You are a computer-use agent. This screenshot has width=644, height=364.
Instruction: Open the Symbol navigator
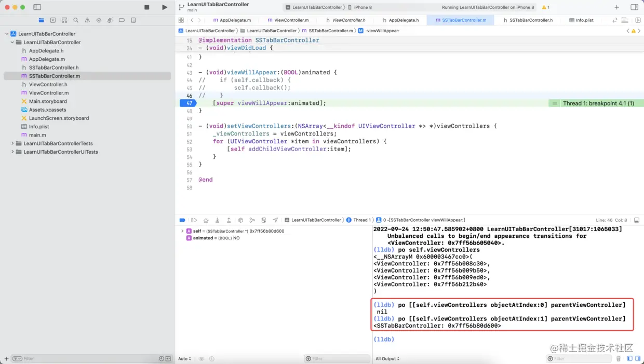(64, 20)
